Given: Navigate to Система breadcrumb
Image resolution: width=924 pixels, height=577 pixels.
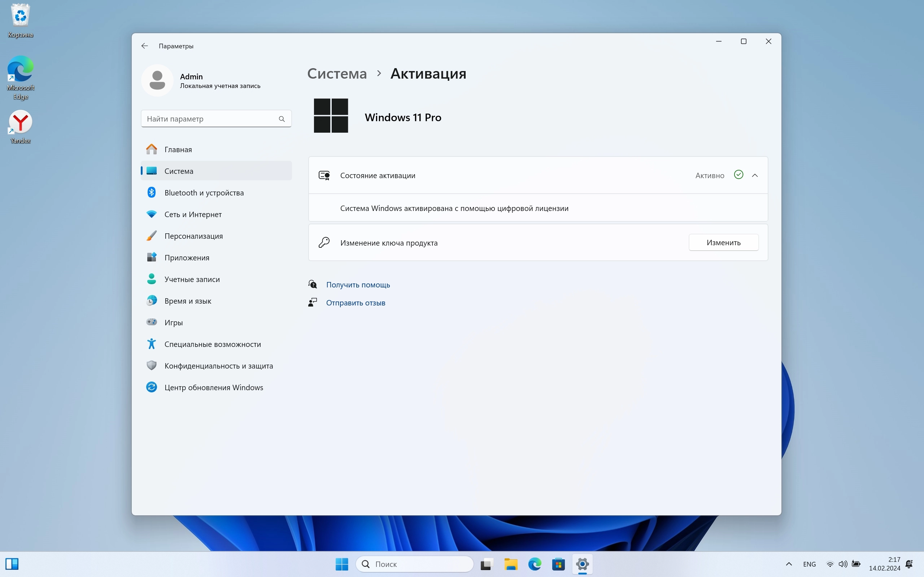Looking at the screenshot, I should (x=337, y=74).
